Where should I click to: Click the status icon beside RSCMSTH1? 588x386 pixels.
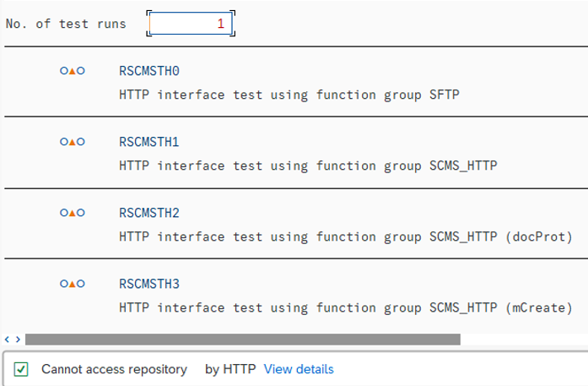(x=73, y=142)
